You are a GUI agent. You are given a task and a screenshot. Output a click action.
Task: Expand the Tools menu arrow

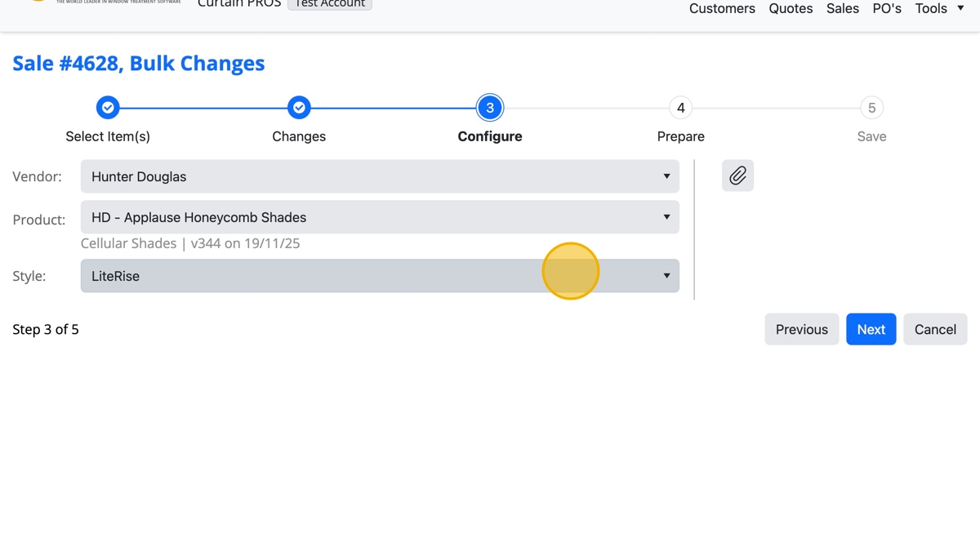[x=960, y=8]
